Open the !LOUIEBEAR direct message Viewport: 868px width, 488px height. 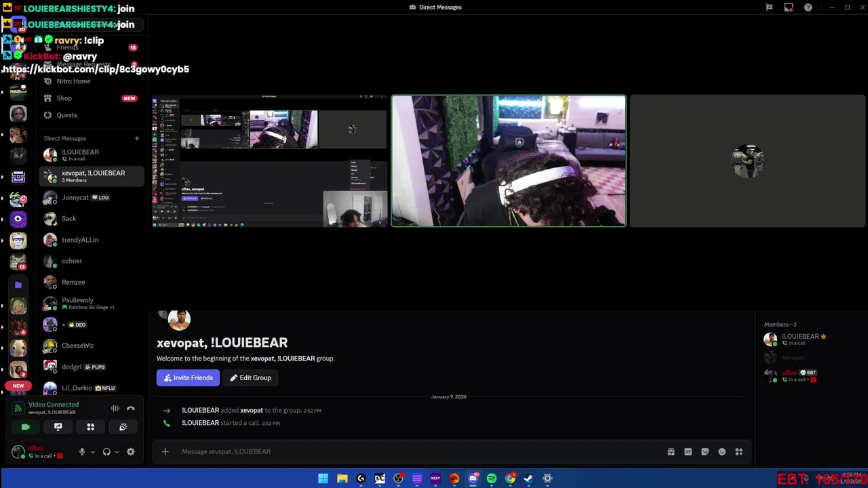click(91, 155)
